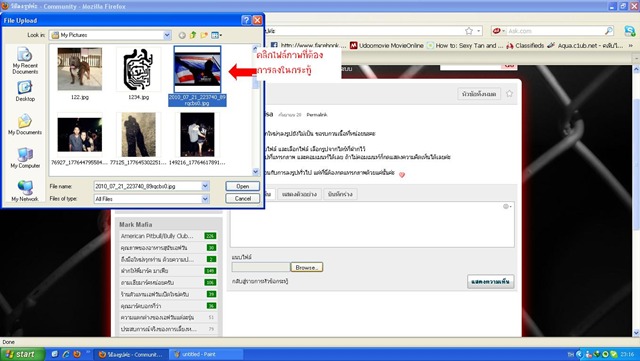Click the star icon beside the topic button
This screenshot has width=640, height=361.
(509, 94)
